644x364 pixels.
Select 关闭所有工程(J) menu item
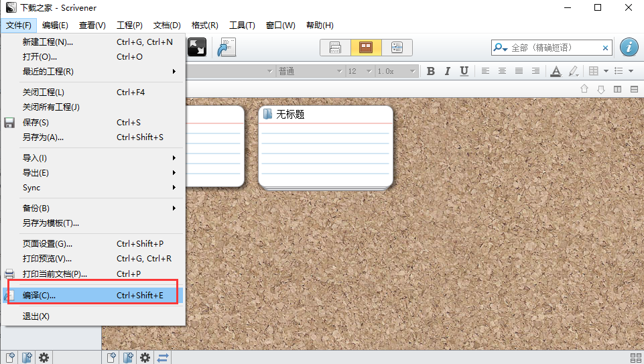point(93,107)
